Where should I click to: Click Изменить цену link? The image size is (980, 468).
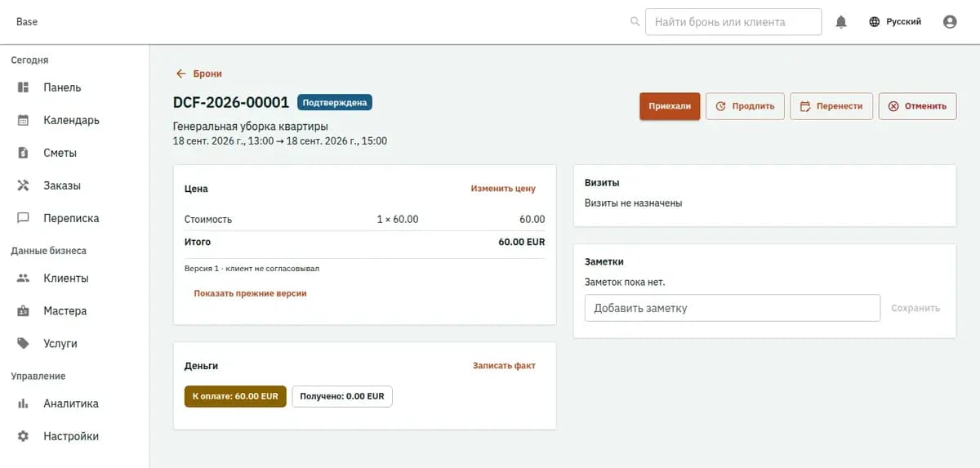point(503,189)
